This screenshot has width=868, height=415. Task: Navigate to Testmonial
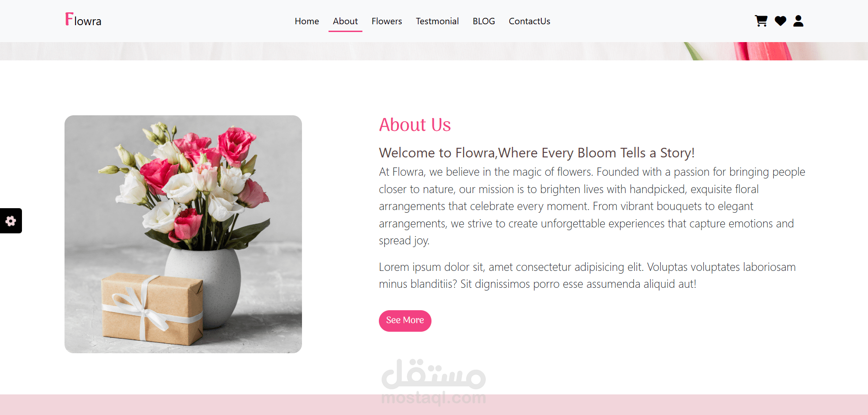437,21
